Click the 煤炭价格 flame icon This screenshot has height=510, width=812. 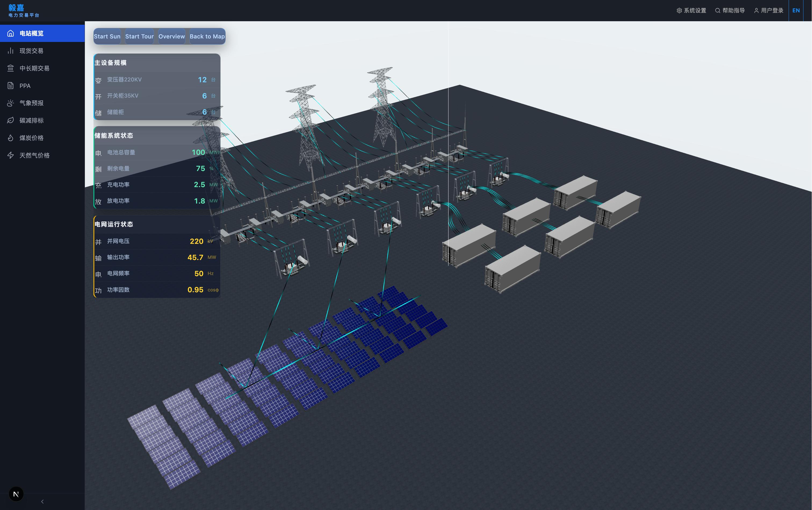10,138
